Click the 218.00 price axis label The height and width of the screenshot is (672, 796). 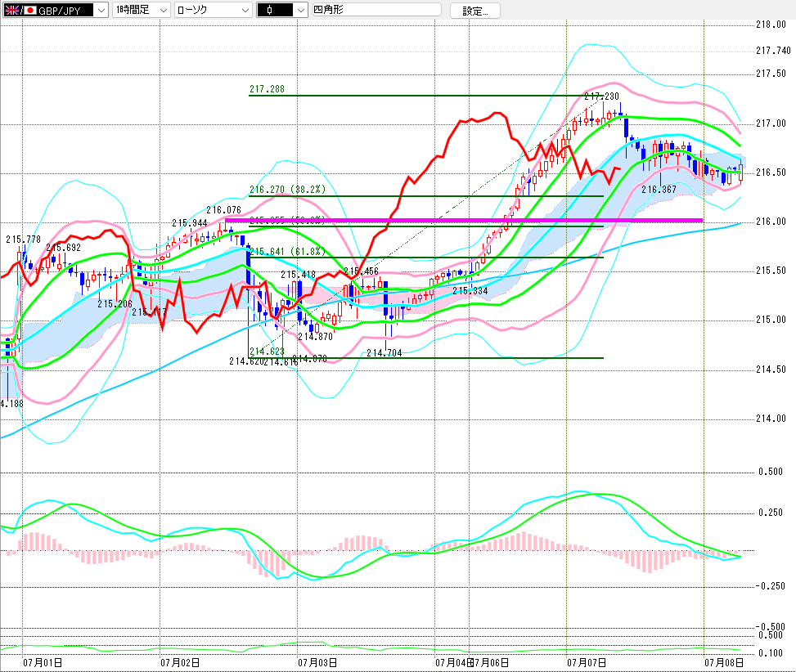click(771, 25)
